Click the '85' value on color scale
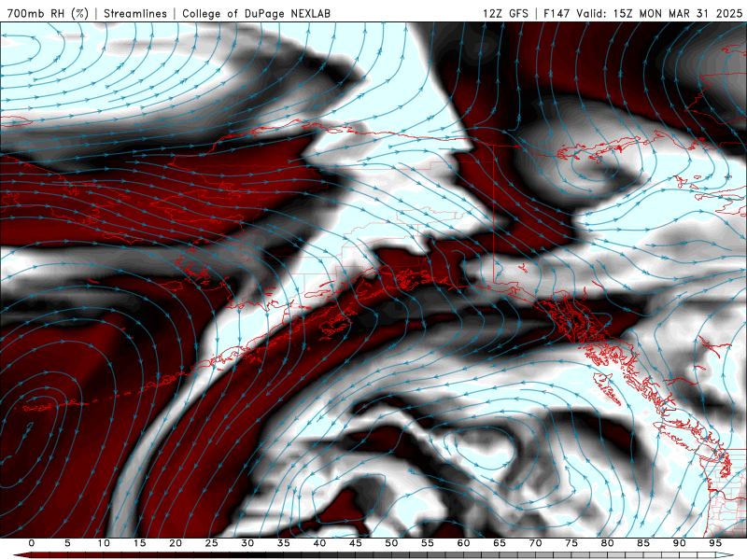747x560 pixels. tap(643, 543)
